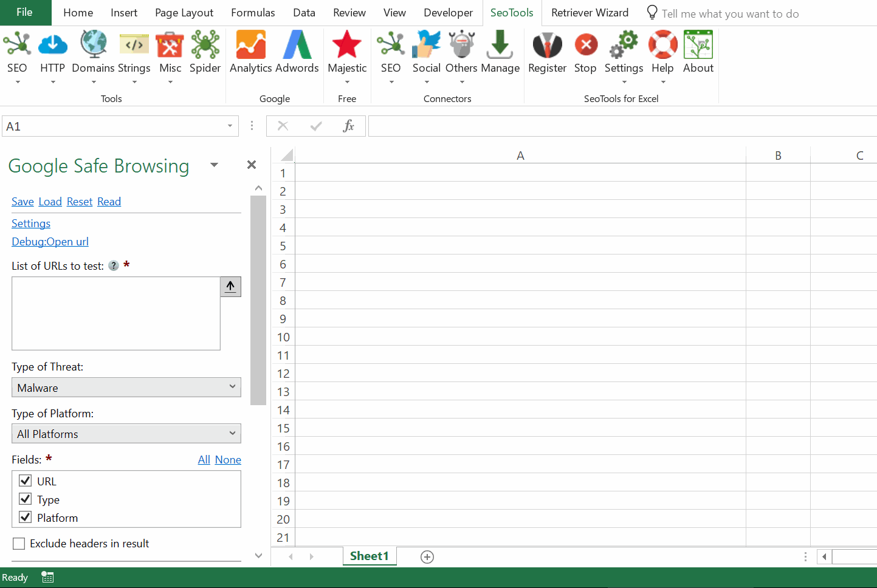Screen dimensions: 877x588
Task: Expand the Social connectors dropdown arrow
Action: (x=427, y=82)
